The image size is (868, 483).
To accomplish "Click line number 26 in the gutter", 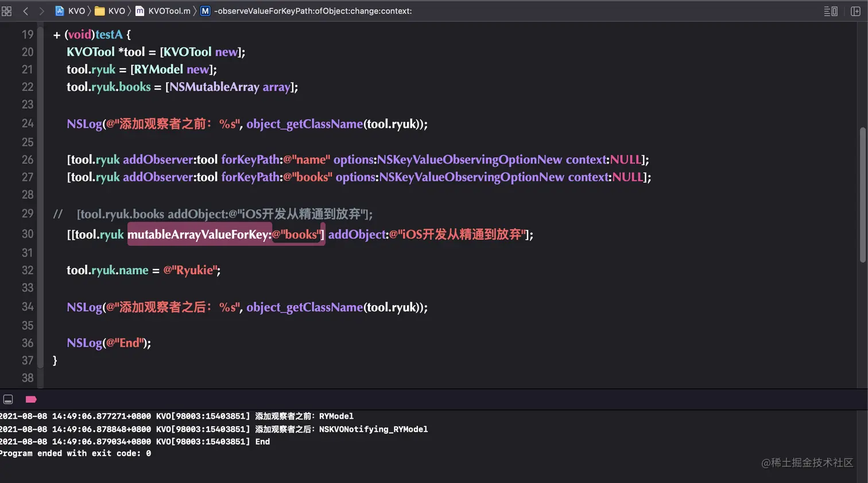I will coord(28,159).
